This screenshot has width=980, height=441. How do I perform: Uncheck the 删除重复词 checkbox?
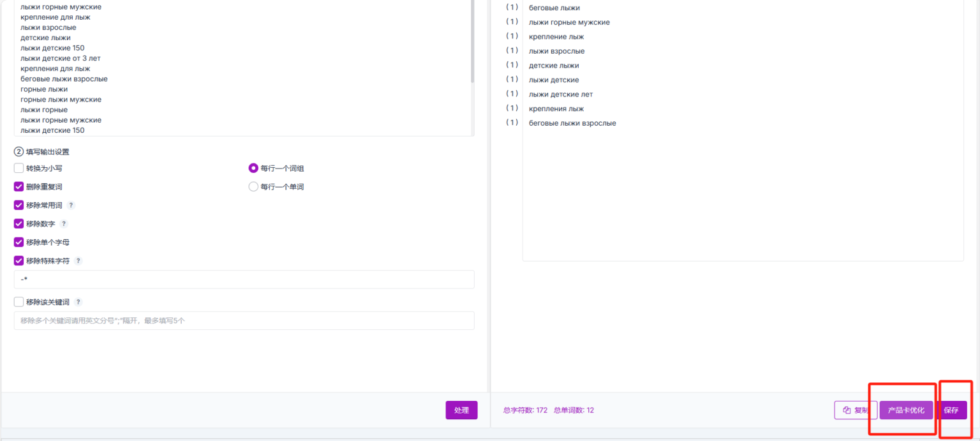pos(19,187)
